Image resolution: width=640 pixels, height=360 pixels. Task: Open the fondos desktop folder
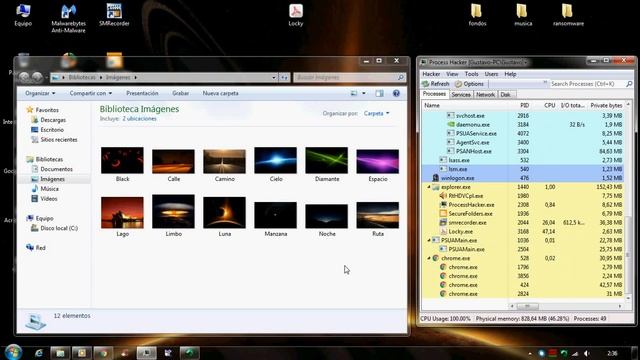tap(477, 15)
